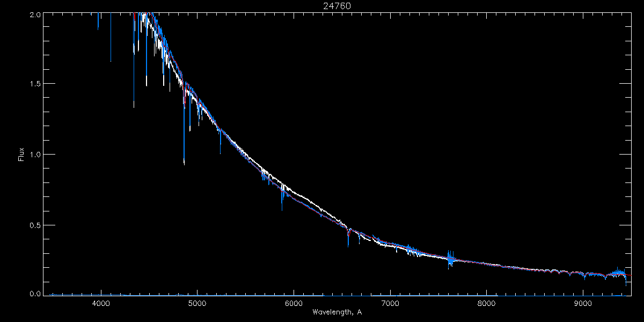Screen dimensions: 644x322
Task: Click the plot title "24760"
Action: pos(337,6)
